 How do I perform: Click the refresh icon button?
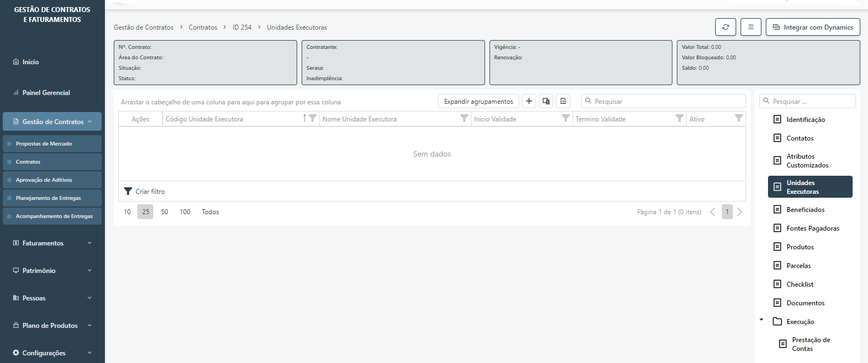[x=725, y=27]
